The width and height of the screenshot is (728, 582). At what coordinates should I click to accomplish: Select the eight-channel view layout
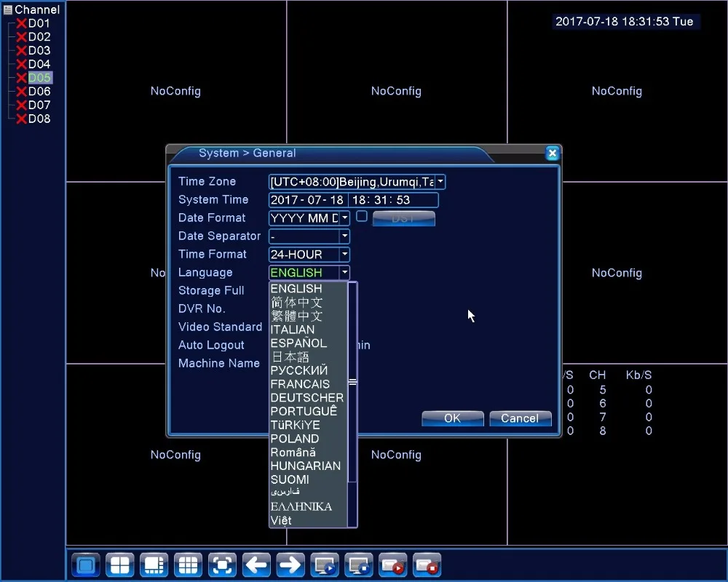point(154,565)
